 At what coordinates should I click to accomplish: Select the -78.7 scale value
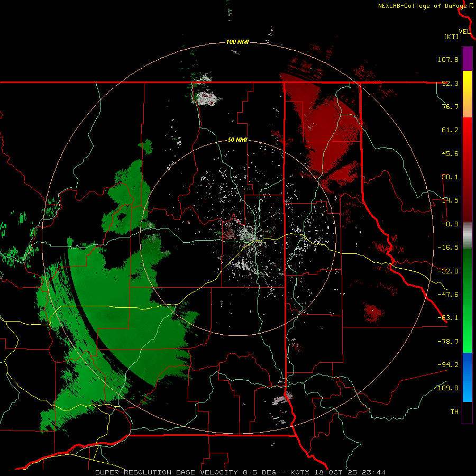pos(448,342)
